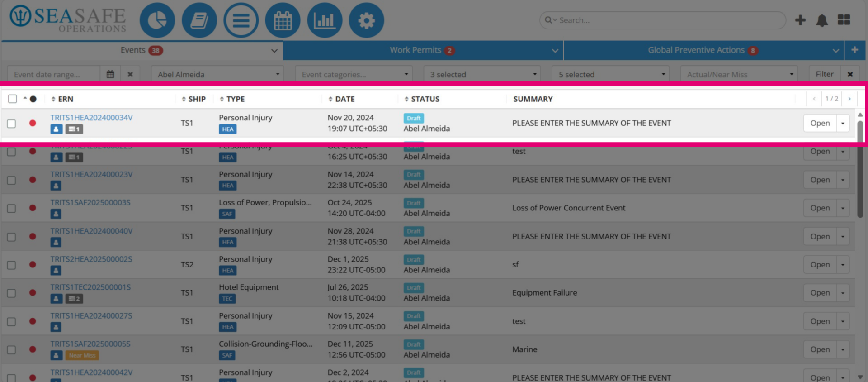Click the notifications bell icon

click(x=821, y=20)
